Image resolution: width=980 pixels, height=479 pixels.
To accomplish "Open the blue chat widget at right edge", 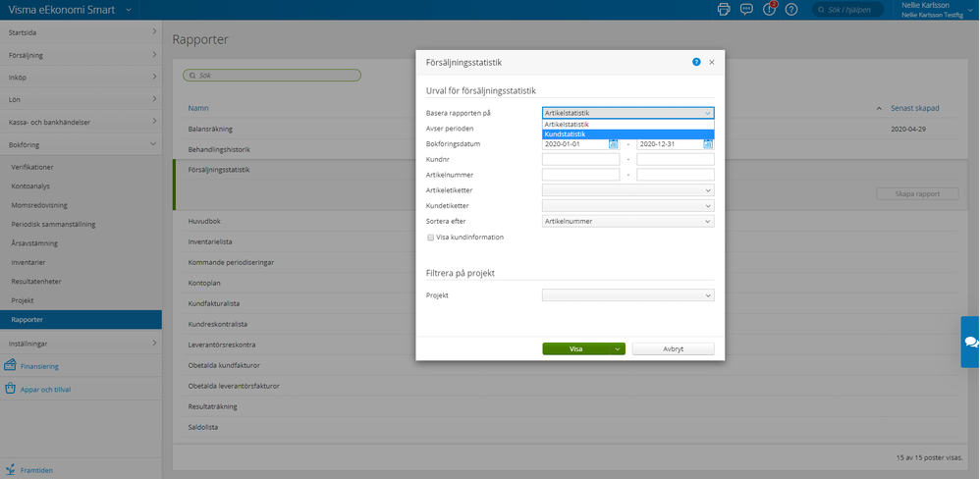I will click(x=970, y=342).
